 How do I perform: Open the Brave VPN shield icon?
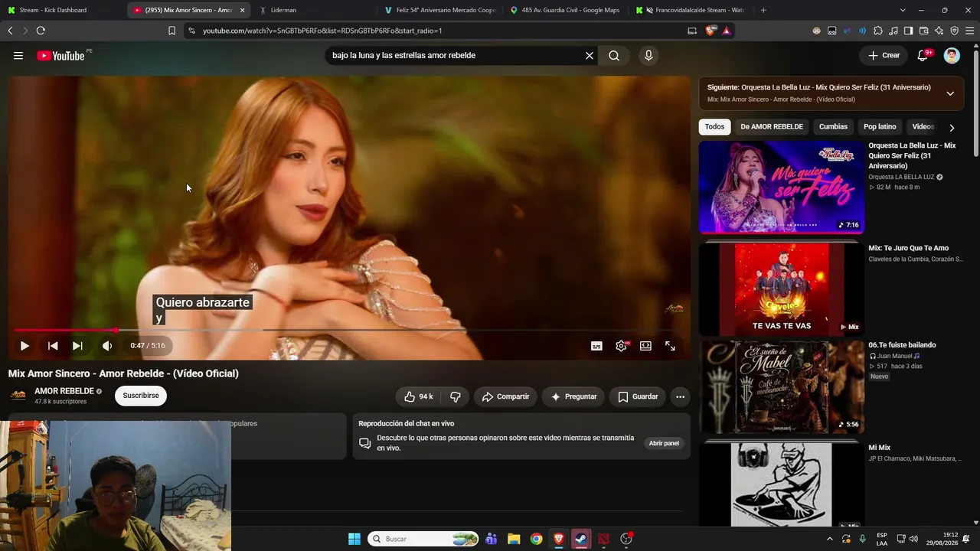tap(954, 31)
